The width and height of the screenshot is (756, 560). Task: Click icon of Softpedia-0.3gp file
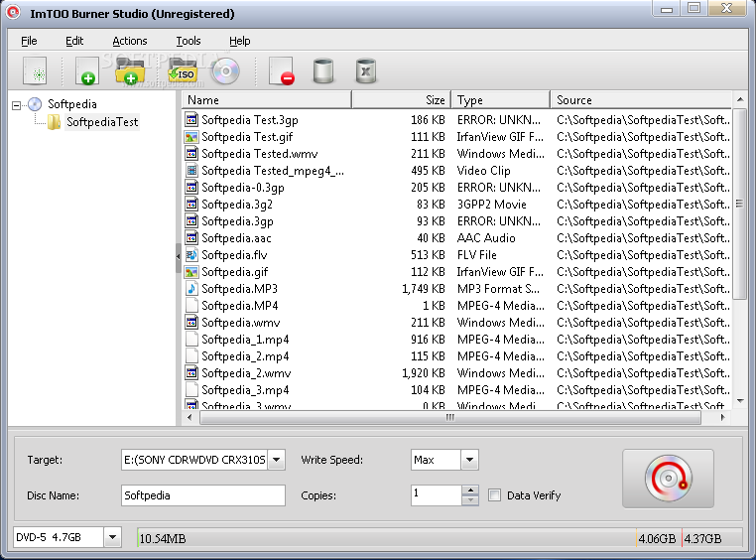coord(191,187)
